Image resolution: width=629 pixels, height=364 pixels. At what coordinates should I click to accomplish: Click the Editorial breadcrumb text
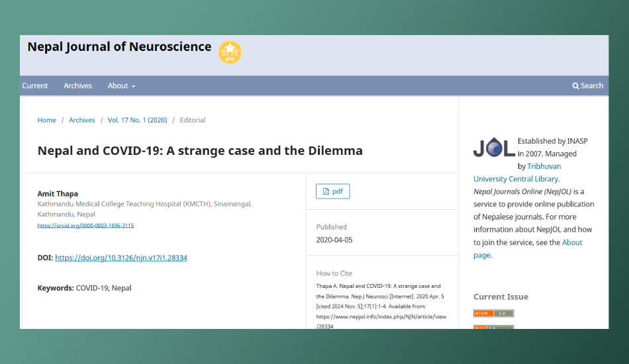coord(193,120)
